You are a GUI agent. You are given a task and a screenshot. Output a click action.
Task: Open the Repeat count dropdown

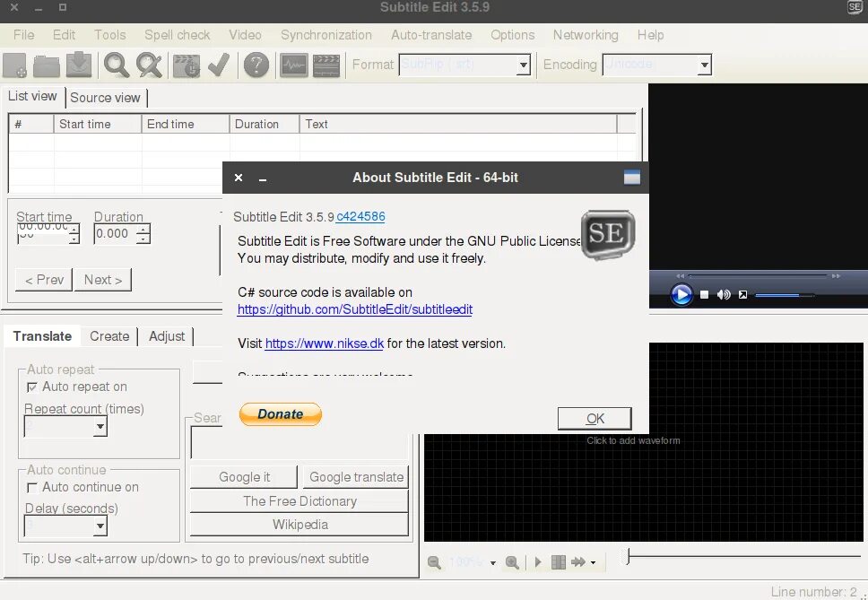click(100, 427)
